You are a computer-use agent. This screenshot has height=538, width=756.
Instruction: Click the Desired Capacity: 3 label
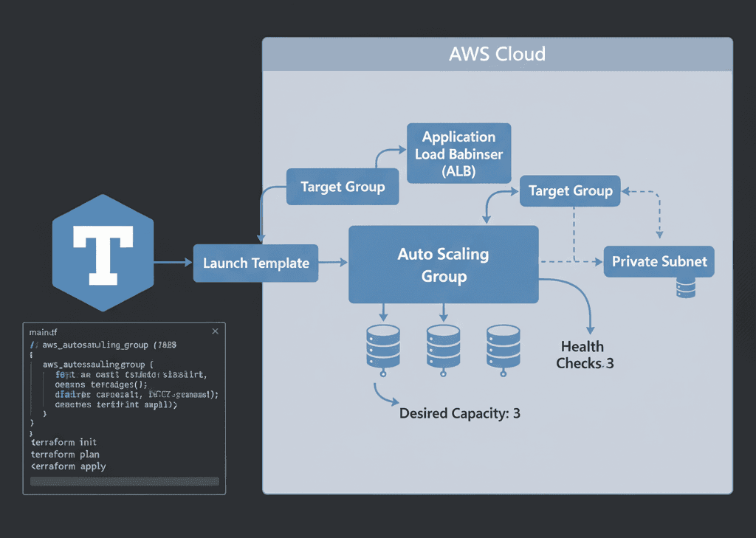pos(459,413)
